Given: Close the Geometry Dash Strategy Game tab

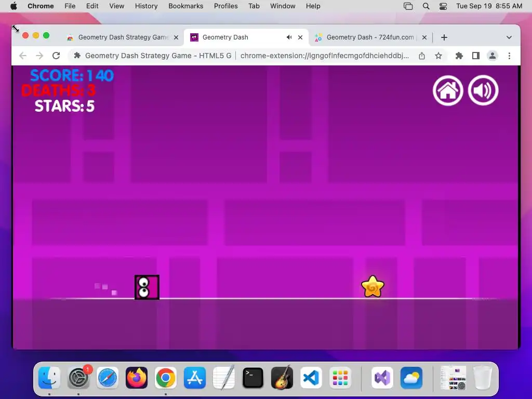Looking at the screenshot, I should coord(176,37).
